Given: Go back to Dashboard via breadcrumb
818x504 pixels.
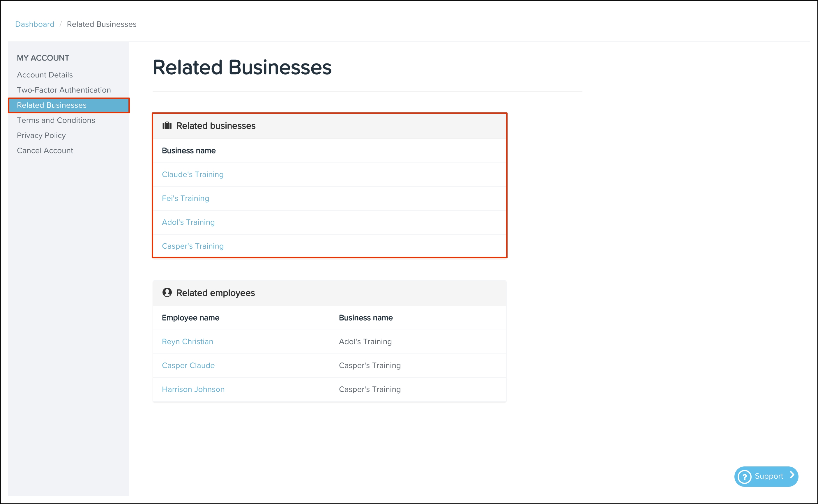Looking at the screenshot, I should pos(35,24).
